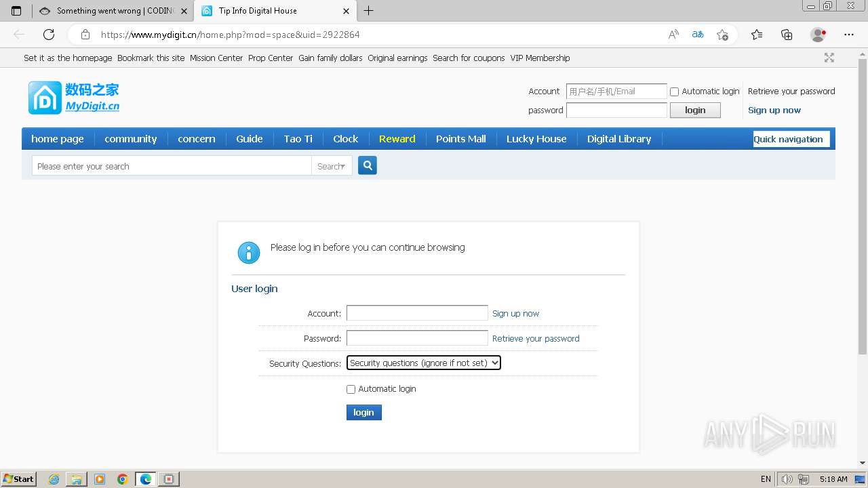
Task: Click the header login button
Action: (x=695, y=110)
